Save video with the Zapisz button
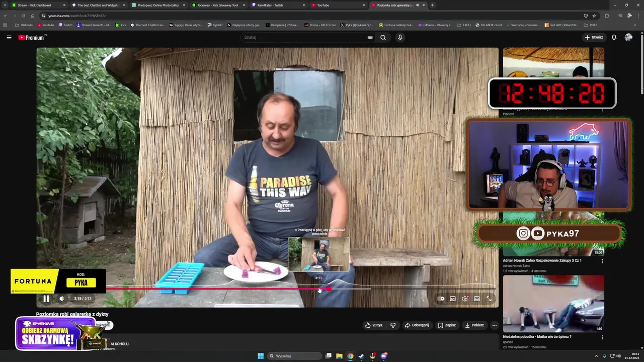The height and width of the screenshot is (362, 644). pos(447,325)
